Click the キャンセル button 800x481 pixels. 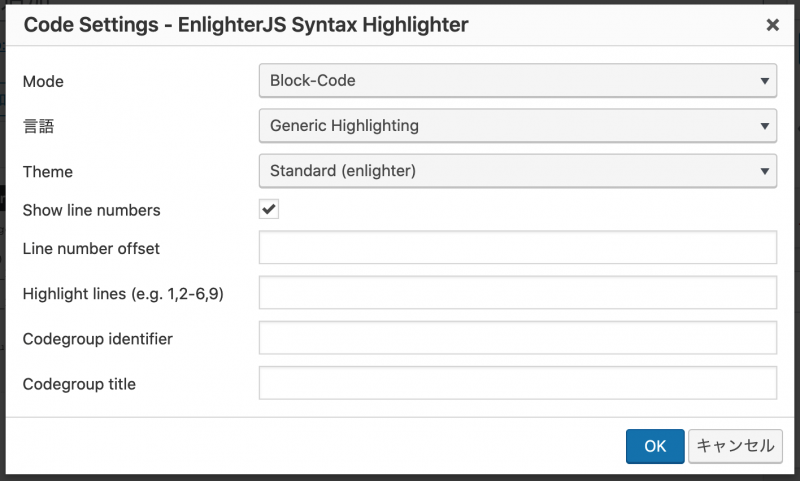[x=735, y=446]
